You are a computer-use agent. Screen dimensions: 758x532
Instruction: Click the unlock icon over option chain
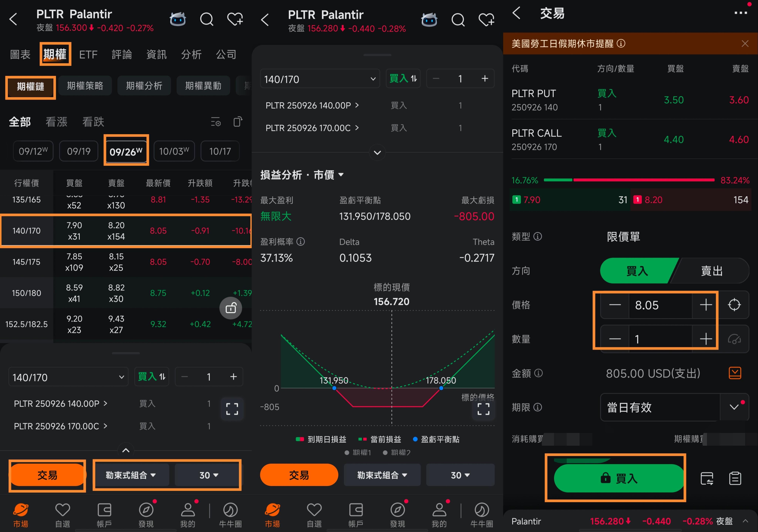[230, 308]
